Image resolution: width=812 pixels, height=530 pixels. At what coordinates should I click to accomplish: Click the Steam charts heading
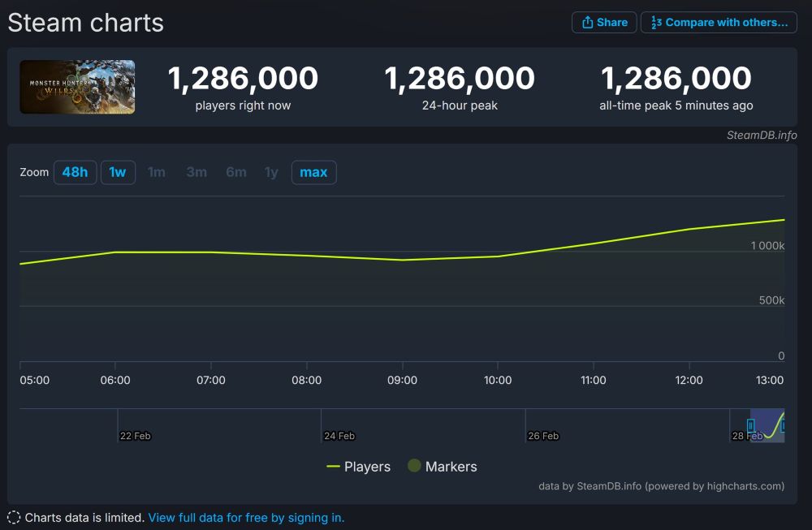coord(86,23)
